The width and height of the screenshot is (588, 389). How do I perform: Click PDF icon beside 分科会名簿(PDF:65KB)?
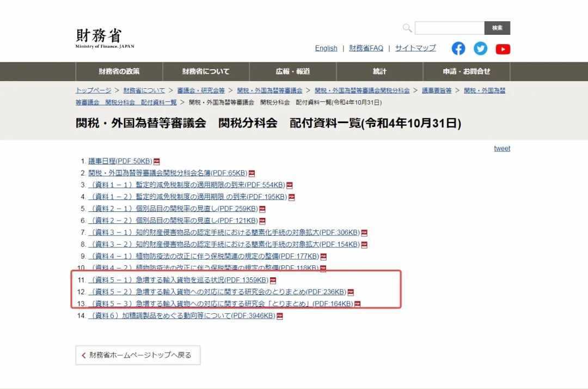point(252,173)
